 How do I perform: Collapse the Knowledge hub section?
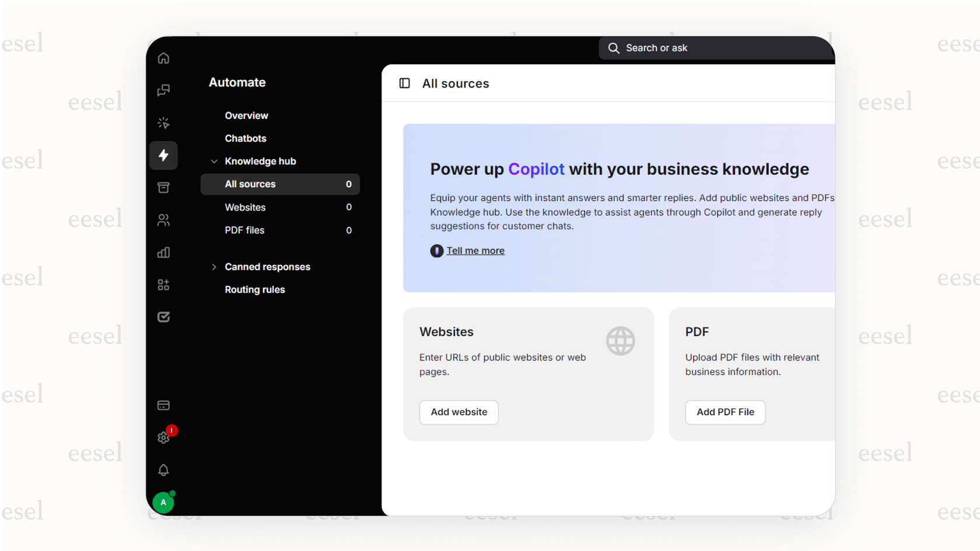pos(214,161)
